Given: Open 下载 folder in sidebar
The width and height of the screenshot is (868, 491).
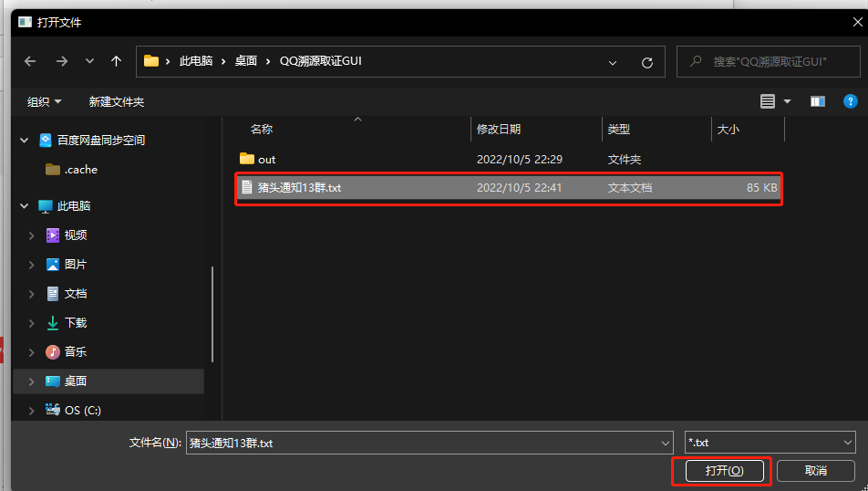Looking at the screenshot, I should pos(76,322).
